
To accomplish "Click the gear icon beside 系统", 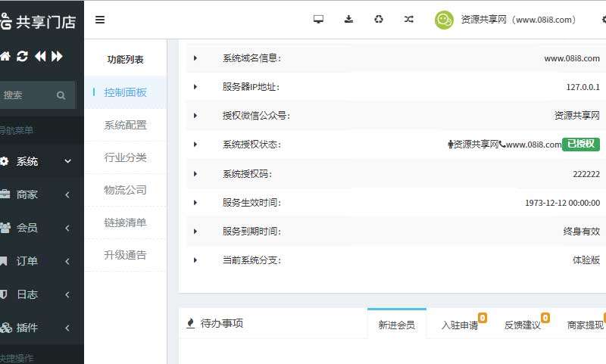I will pyautogui.click(x=4, y=161).
